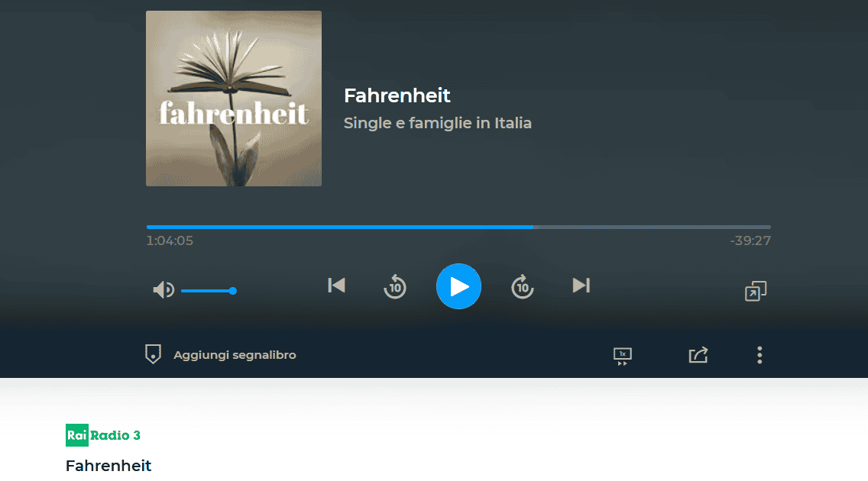This screenshot has width=868, height=481.
Task: Open the pop-out player window icon
Action: click(x=756, y=291)
